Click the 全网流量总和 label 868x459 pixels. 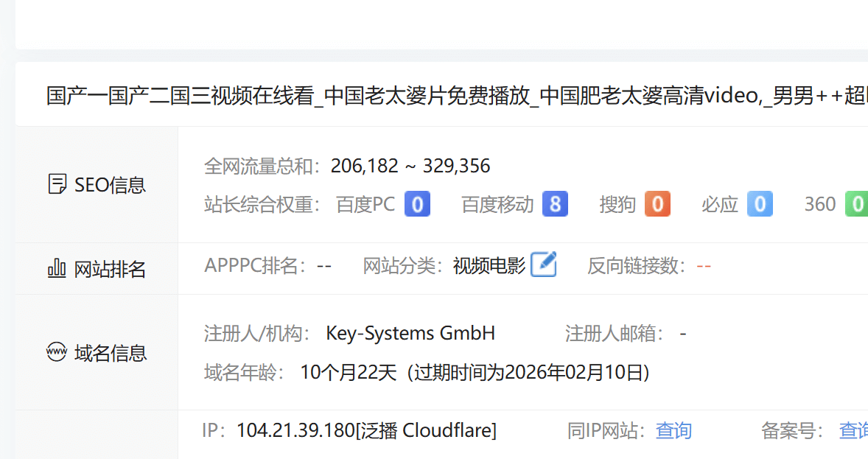tap(262, 166)
